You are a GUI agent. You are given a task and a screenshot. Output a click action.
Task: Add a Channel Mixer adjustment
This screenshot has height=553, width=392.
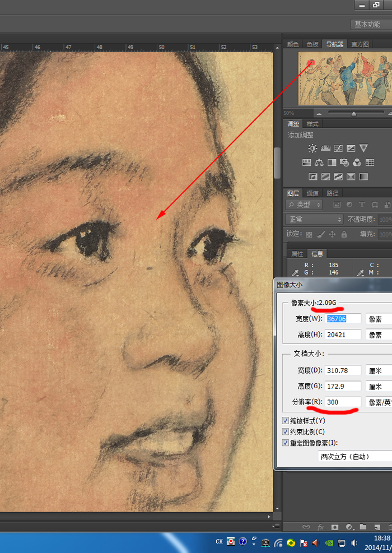357,162
